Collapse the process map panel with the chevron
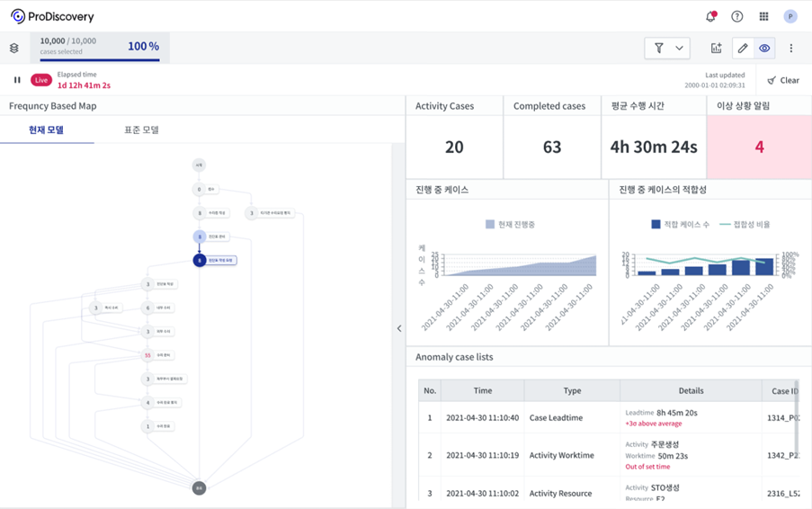This screenshot has height=509, width=812. (399, 328)
